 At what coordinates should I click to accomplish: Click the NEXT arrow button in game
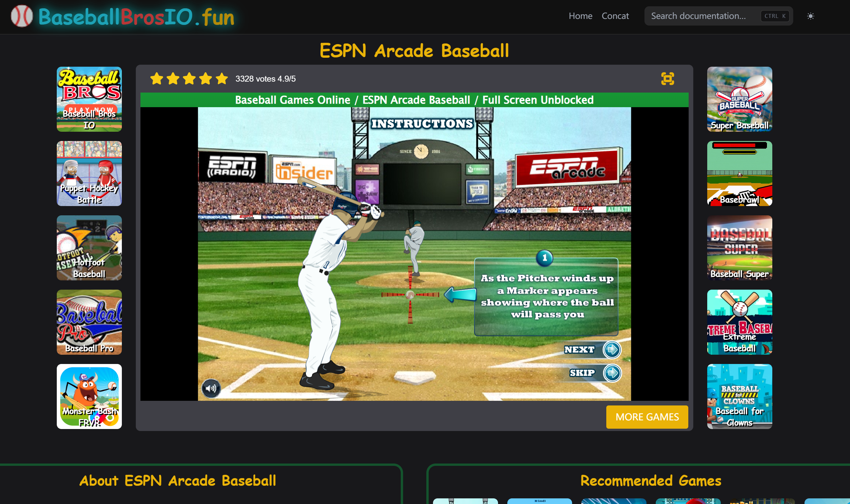tap(612, 349)
